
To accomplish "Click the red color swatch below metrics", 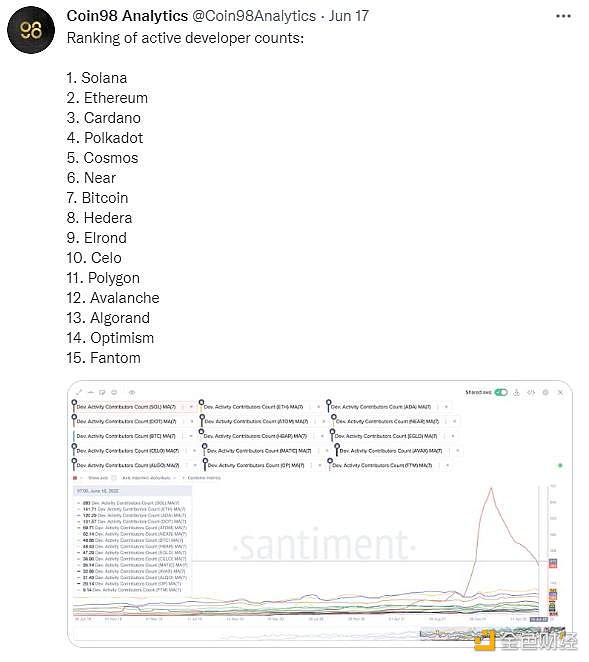I will click(x=75, y=478).
